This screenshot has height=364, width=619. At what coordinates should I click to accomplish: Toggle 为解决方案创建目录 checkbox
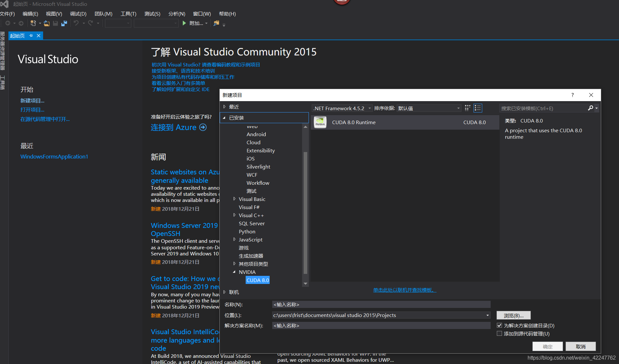pos(499,325)
